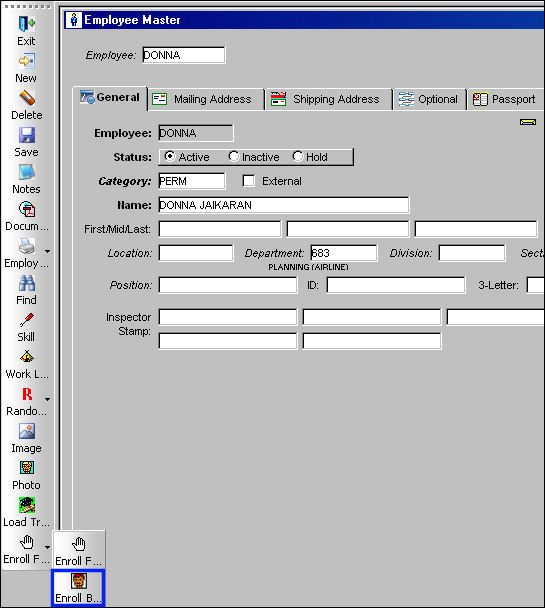This screenshot has width=545, height=608.
Task: Select the Active status radio button
Action: point(169,156)
